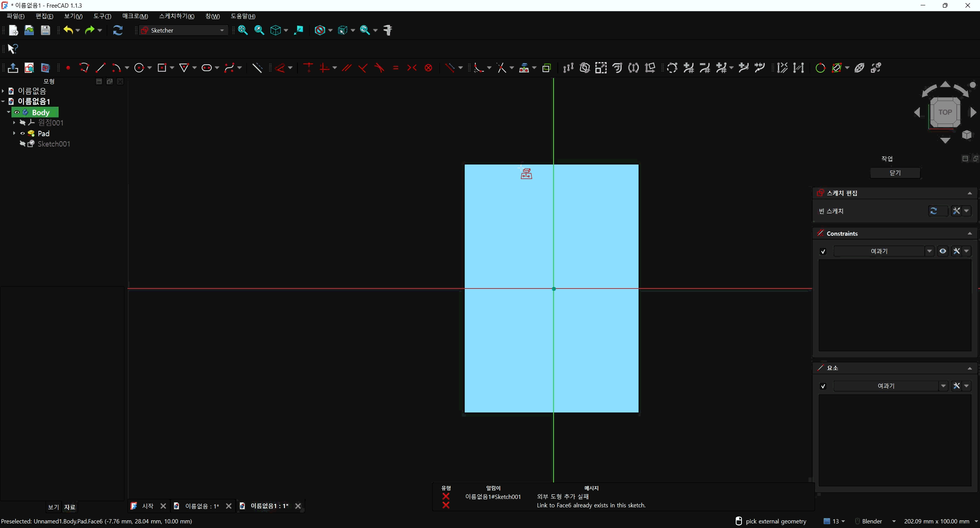Select the Create point tool

68,68
